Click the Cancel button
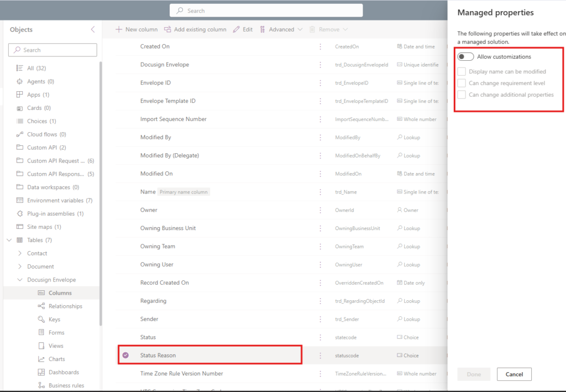566x392 pixels. click(514, 374)
